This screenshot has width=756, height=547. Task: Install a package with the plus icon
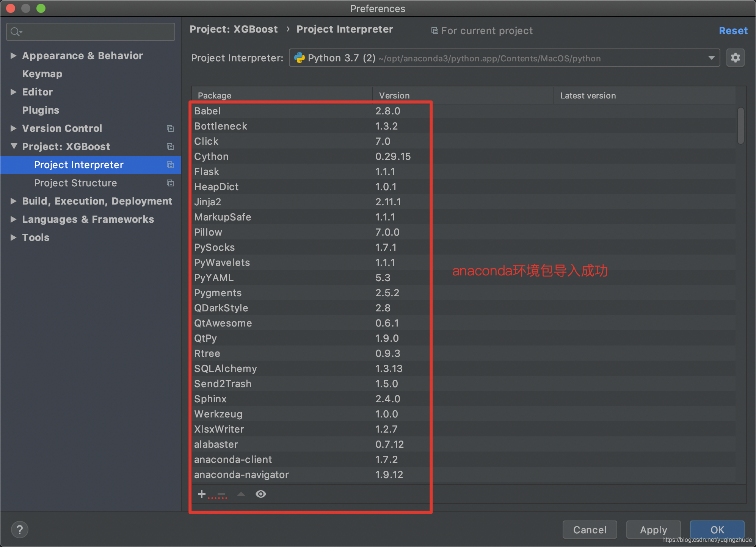tap(202, 494)
